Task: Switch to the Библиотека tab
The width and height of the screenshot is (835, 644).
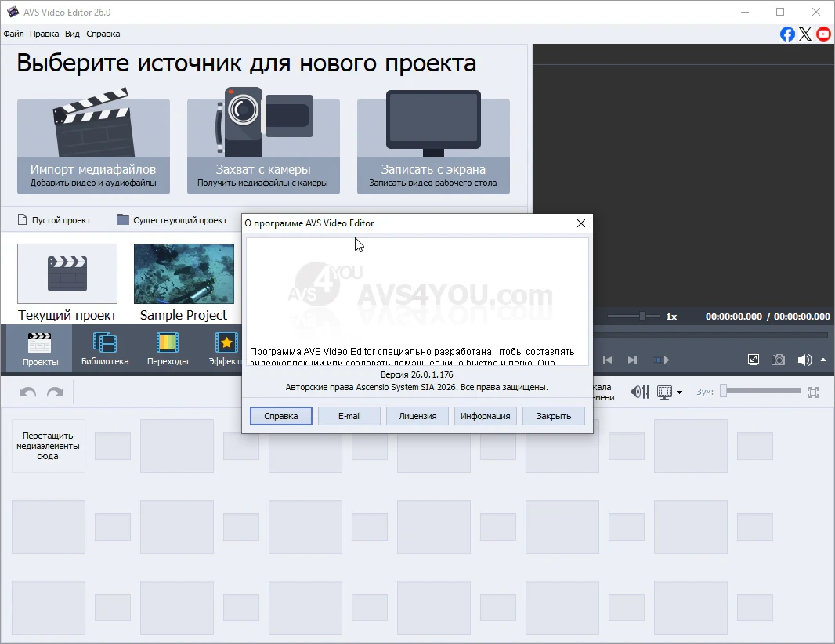Action: pyautogui.click(x=105, y=349)
